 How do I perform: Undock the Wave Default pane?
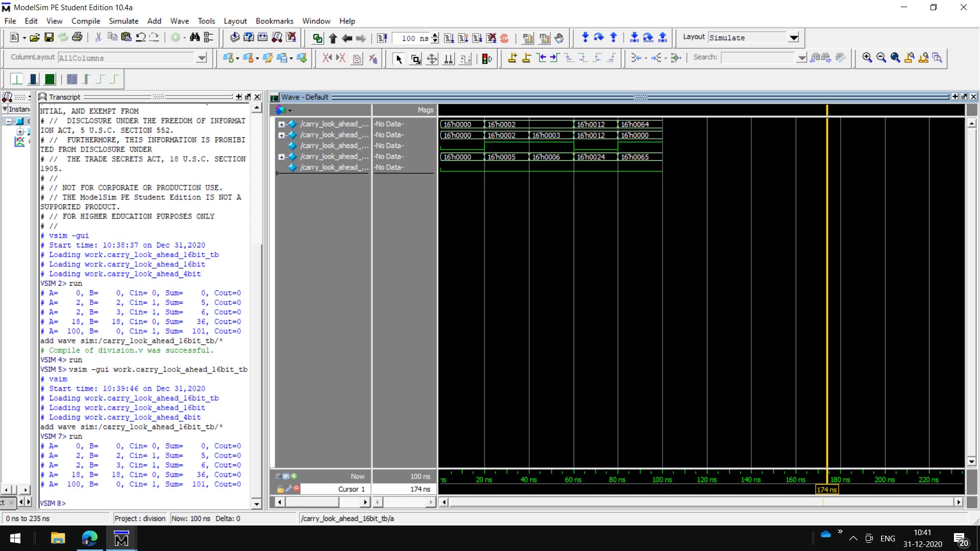[964, 96]
